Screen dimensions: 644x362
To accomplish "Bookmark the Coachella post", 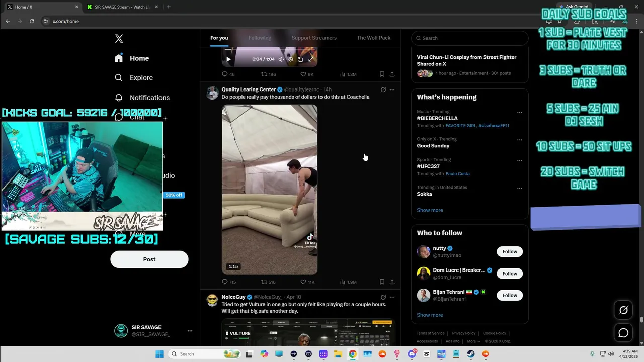I will click(x=382, y=282).
